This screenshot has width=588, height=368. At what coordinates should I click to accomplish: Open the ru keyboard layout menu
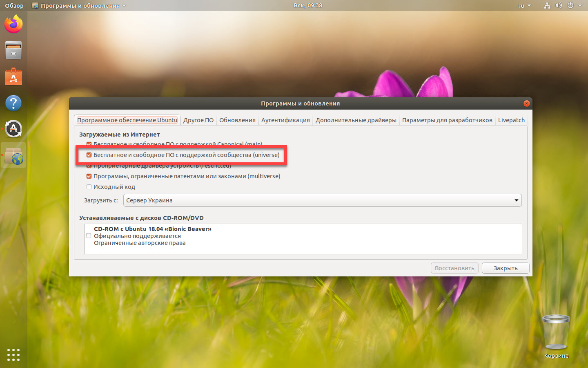click(524, 6)
